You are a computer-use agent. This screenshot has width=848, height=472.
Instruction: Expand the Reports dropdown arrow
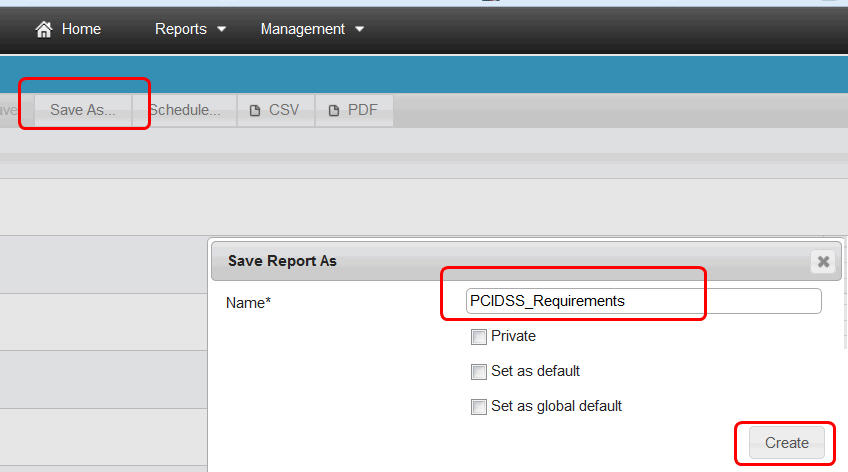click(x=221, y=30)
